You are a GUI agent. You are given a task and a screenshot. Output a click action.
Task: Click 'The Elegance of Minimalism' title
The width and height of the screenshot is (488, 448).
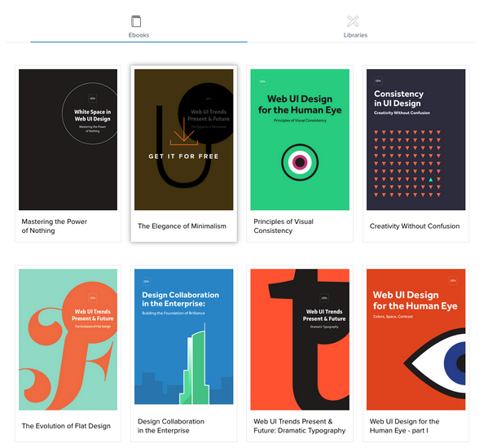(182, 226)
